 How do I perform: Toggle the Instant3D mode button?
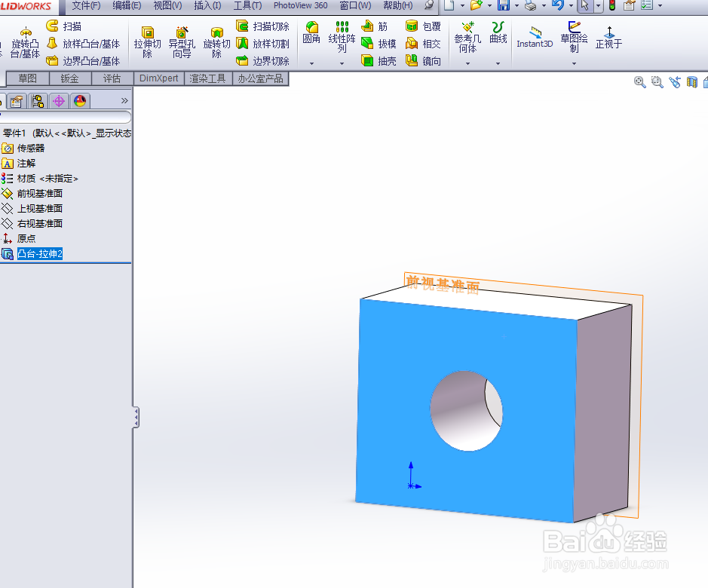[535, 38]
